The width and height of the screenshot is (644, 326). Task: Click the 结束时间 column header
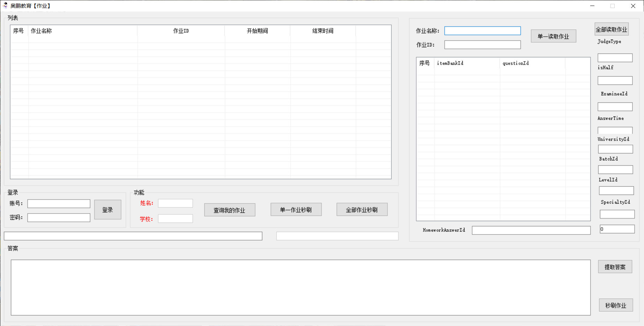pos(323,31)
